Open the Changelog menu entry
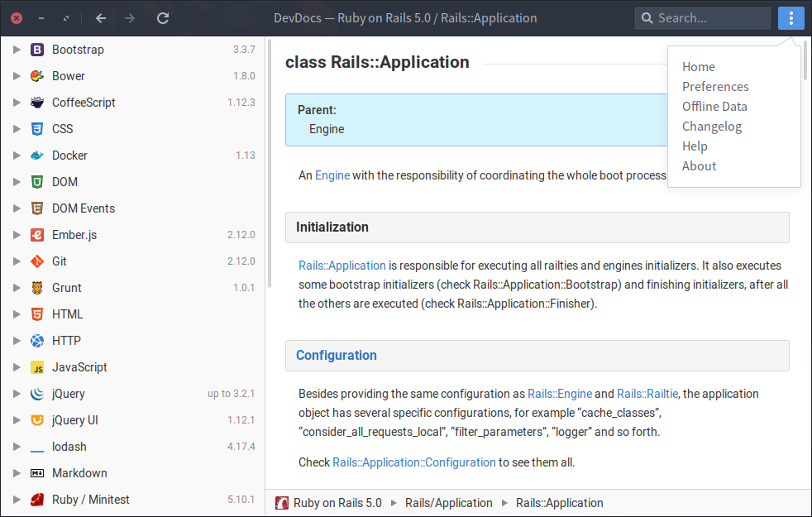 pyautogui.click(x=712, y=127)
